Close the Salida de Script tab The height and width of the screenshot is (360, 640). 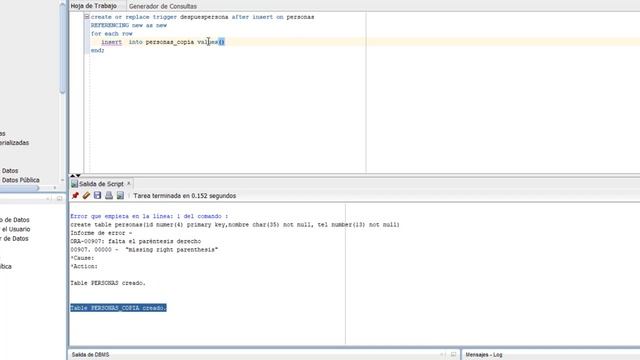click(129, 184)
